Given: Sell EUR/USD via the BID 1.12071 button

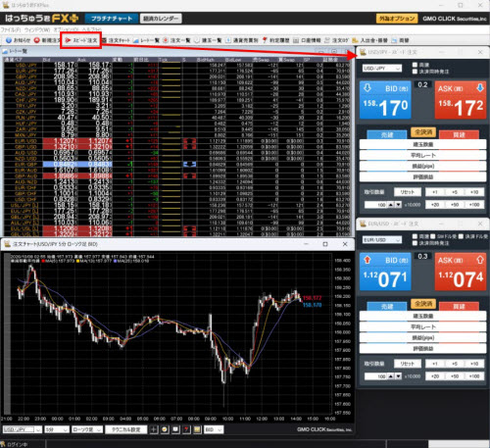Looking at the screenshot, I should click(x=385, y=272).
